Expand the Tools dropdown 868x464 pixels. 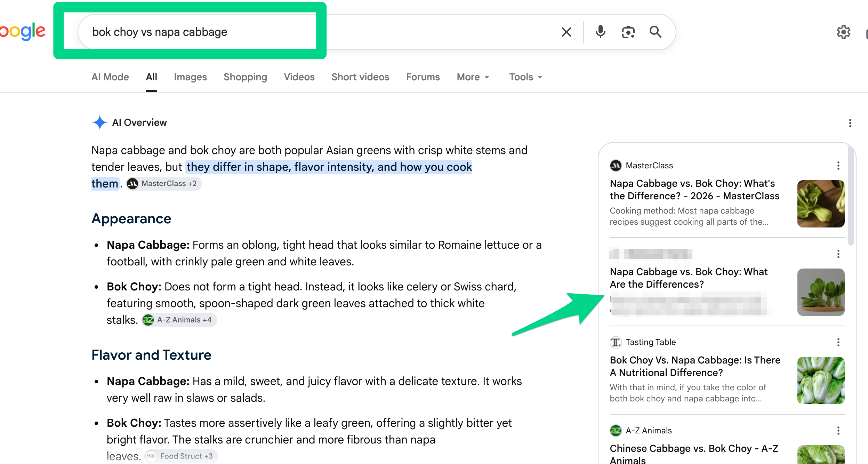coord(526,77)
